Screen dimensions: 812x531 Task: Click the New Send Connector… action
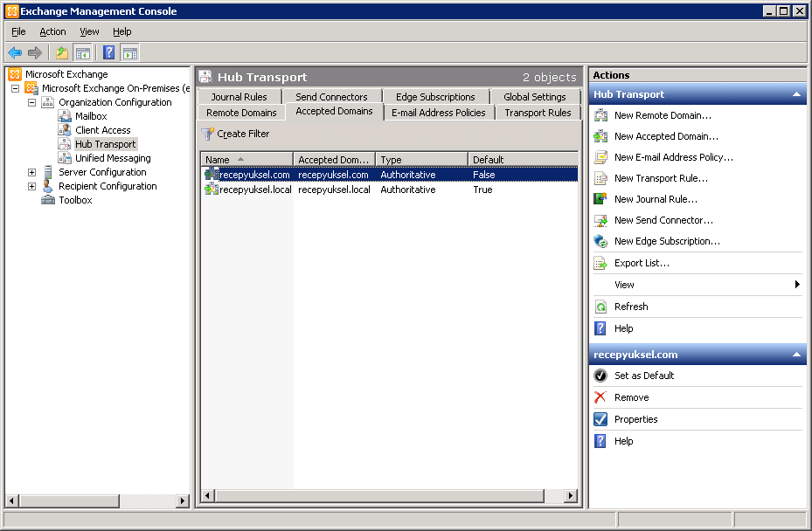[664, 220]
